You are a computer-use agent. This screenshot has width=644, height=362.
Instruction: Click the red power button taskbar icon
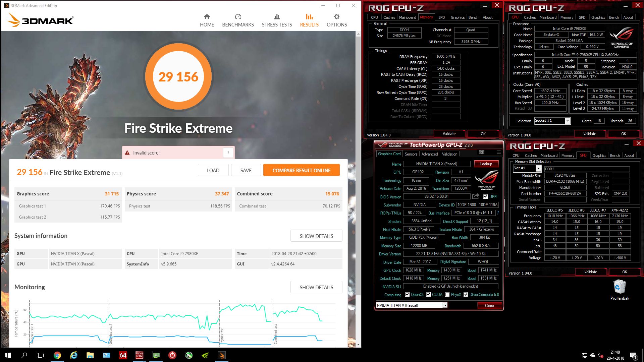(x=172, y=355)
